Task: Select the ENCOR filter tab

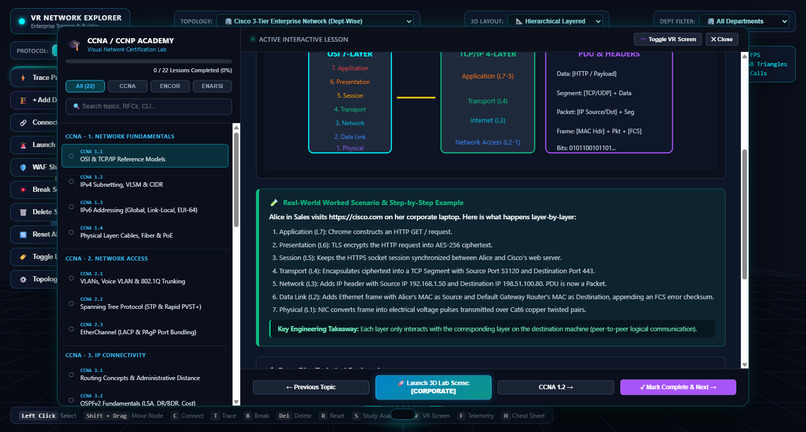Action: (x=170, y=86)
